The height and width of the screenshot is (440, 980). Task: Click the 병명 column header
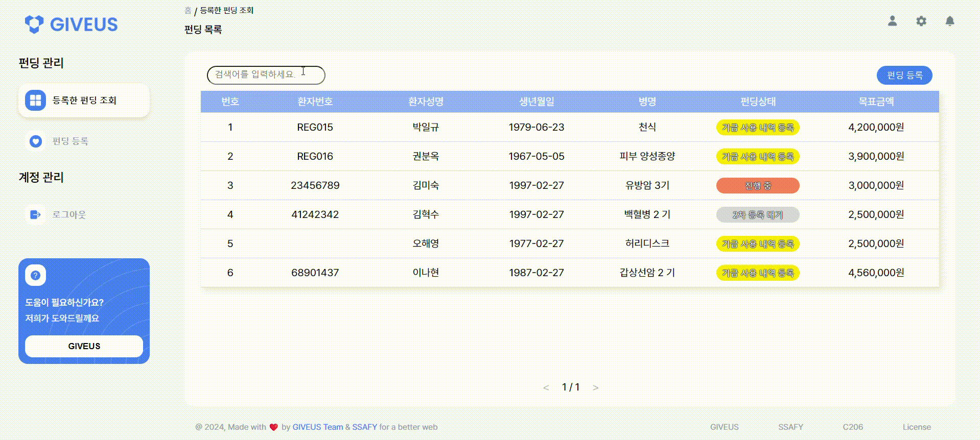tap(647, 102)
